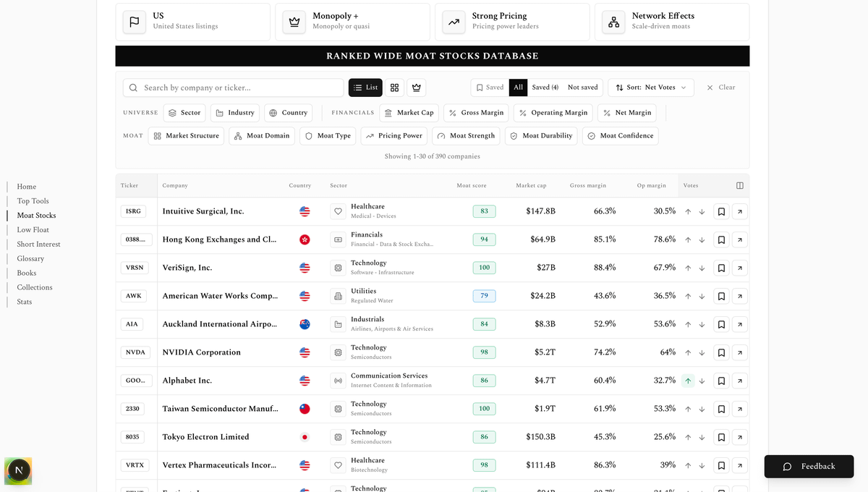Open Auckland International Airport details arrow
Image resolution: width=868 pixels, height=492 pixels.
coord(740,324)
